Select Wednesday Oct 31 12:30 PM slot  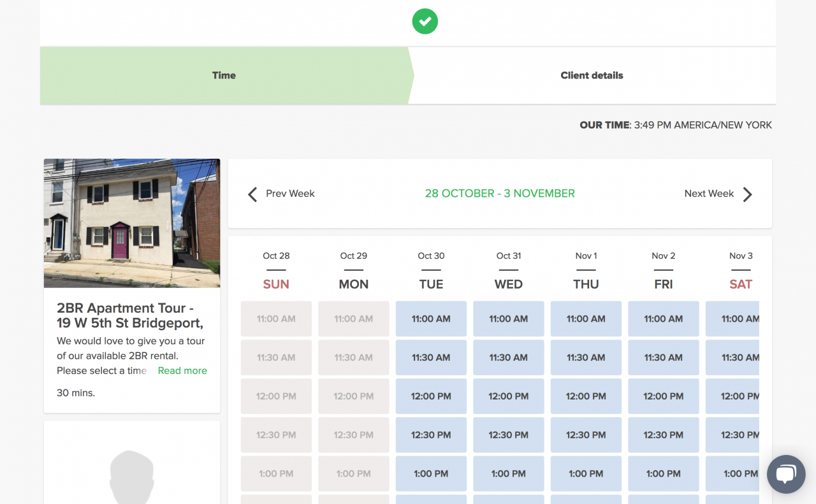[509, 435]
